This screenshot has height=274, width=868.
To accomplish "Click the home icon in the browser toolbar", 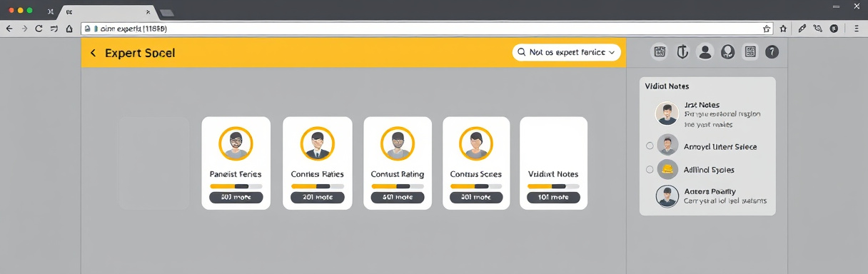I will tap(69, 29).
